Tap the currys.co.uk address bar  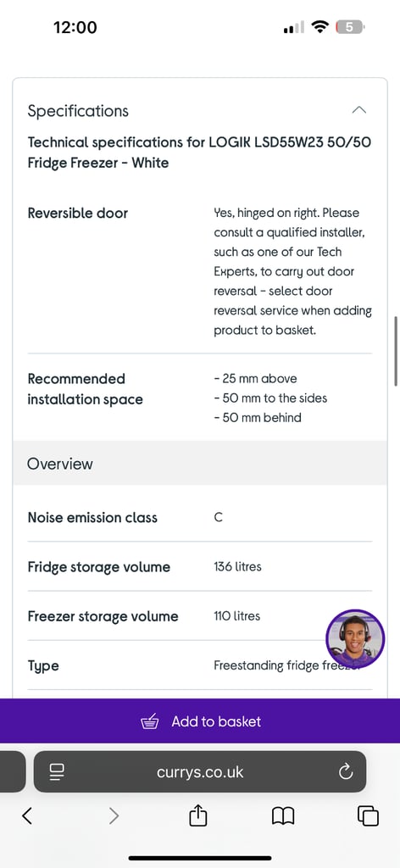coord(200,771)
